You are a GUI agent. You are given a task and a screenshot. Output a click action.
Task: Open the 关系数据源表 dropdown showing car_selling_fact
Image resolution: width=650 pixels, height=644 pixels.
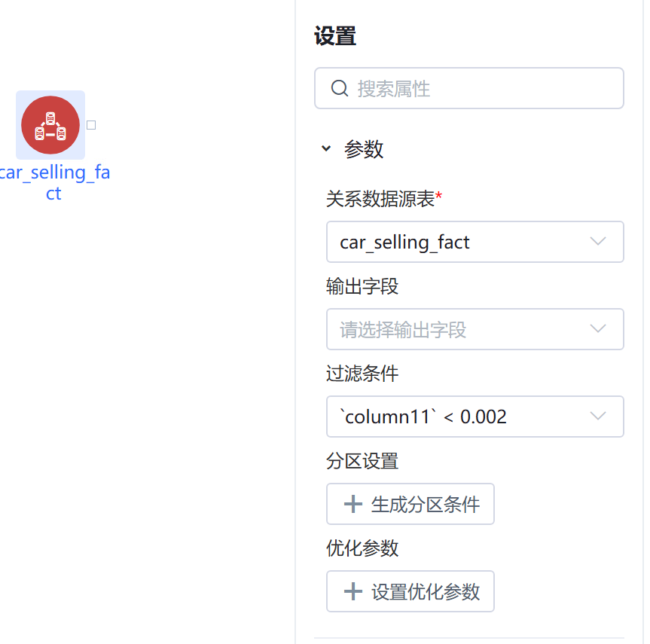pos(475,242)
